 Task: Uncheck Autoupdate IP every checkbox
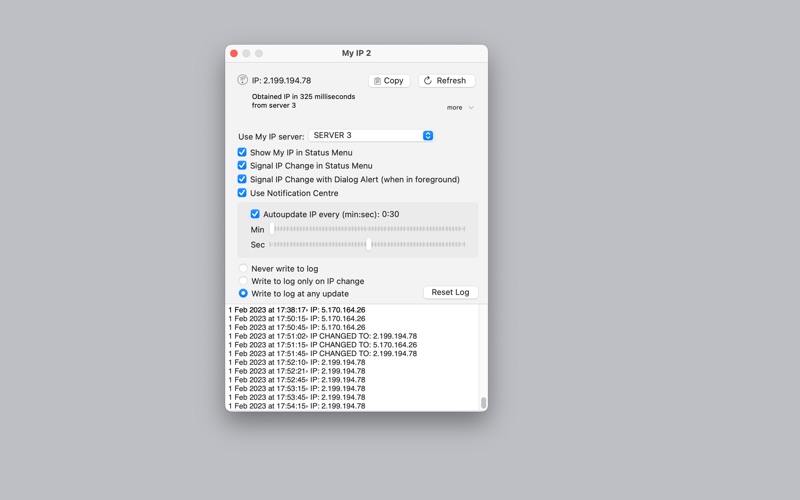[255, 214]
